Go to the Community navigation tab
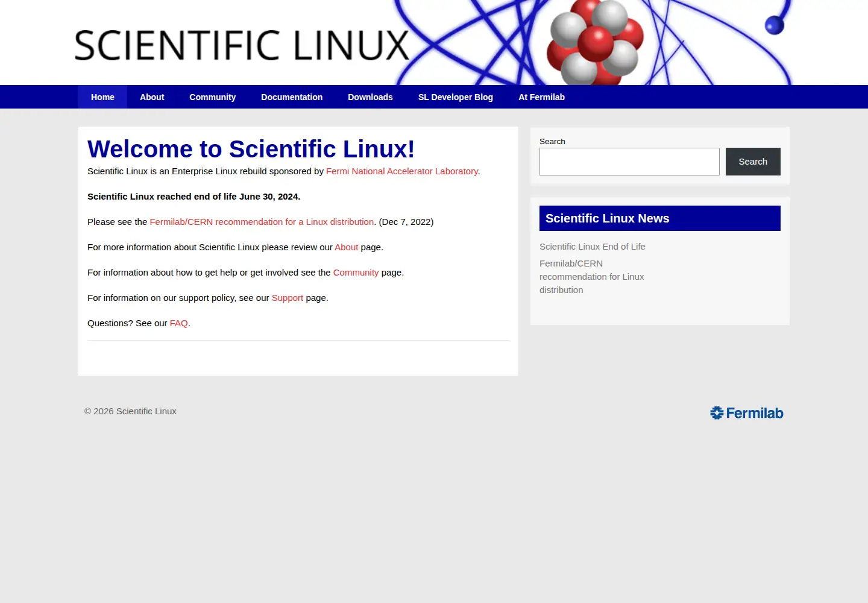The height and width of the screenshot is (603, 868). coord(212,97)
